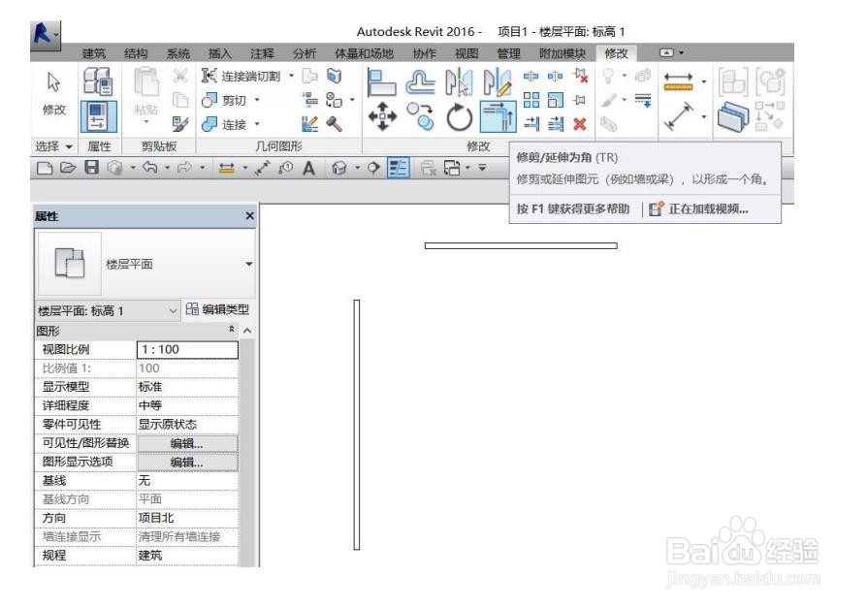Viewport: 868px width, 608px height.
Task: Open the 连接端切割 dropdown arrow
Action: coord(291,76)
